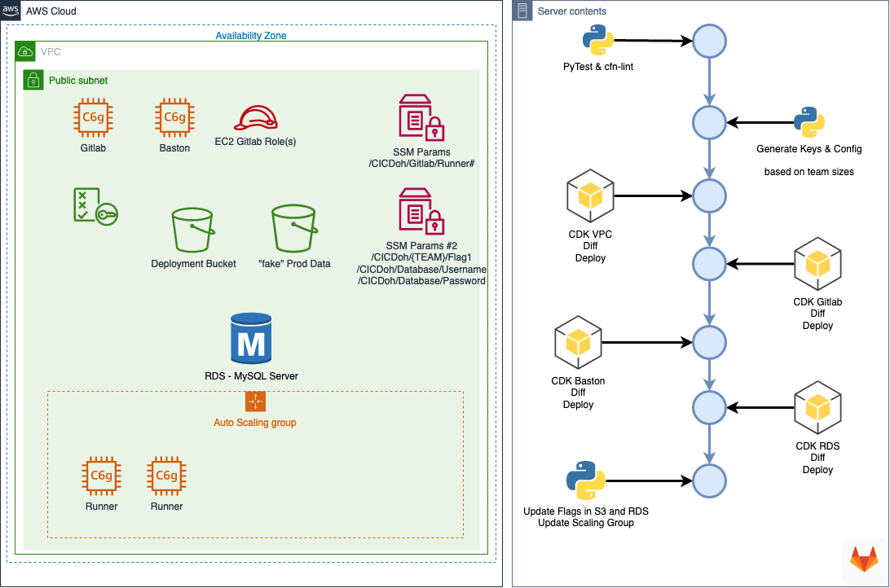This screenshot has width=890, height=588.
Task: Select the CDK RDS cube icon
Action: (818, 408)
